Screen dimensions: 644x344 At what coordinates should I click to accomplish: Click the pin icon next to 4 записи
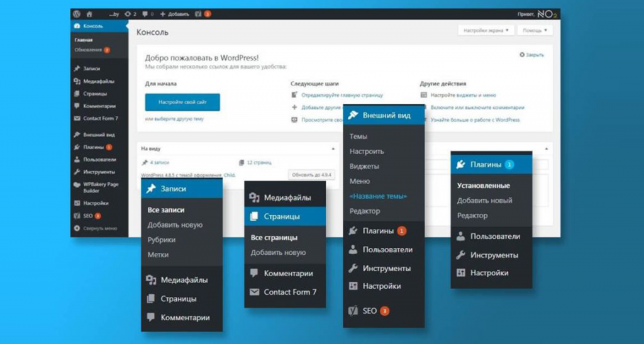coord(145,162)
